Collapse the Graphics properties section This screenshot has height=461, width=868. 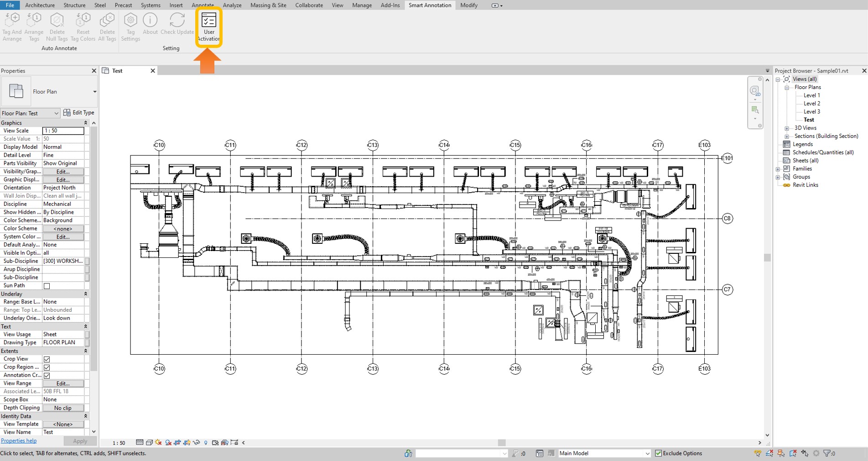point(85,123)
